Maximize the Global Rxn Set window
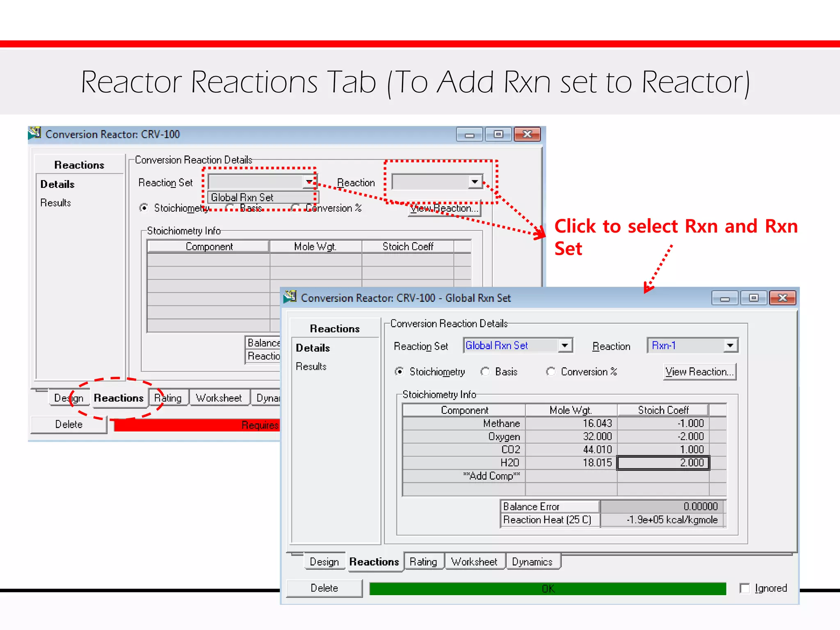Viewport: 840px width, 630px height. point(753,298)
